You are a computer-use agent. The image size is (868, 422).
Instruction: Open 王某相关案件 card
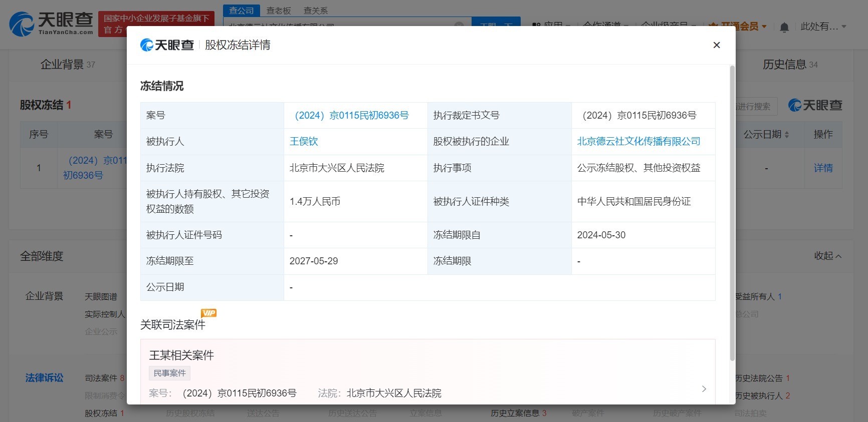pyautogui.click(x=427, y=371)
